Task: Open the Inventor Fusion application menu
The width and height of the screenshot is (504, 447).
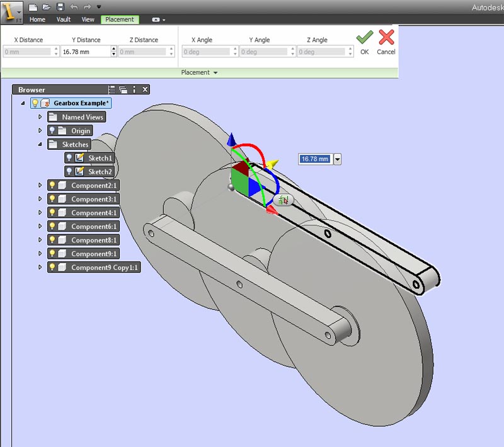Action: click(x=11, y=12)
